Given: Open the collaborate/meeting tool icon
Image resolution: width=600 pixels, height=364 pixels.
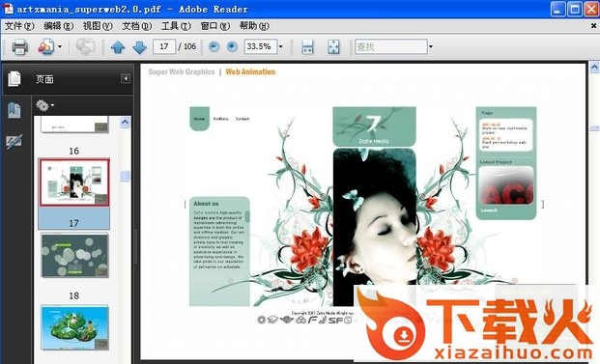Looking at the screenshot, I should pos(46,47).
